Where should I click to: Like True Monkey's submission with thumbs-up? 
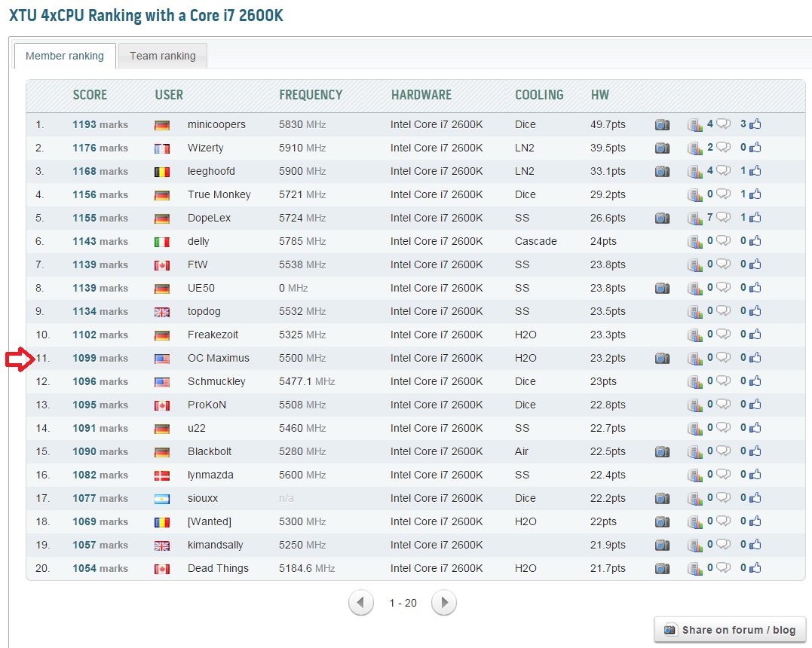tap(755, 195)
